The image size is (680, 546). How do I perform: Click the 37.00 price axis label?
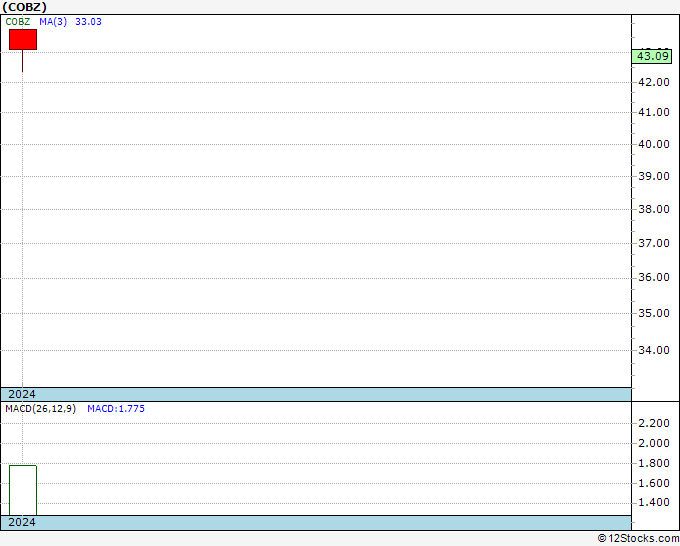pos(654,243)
